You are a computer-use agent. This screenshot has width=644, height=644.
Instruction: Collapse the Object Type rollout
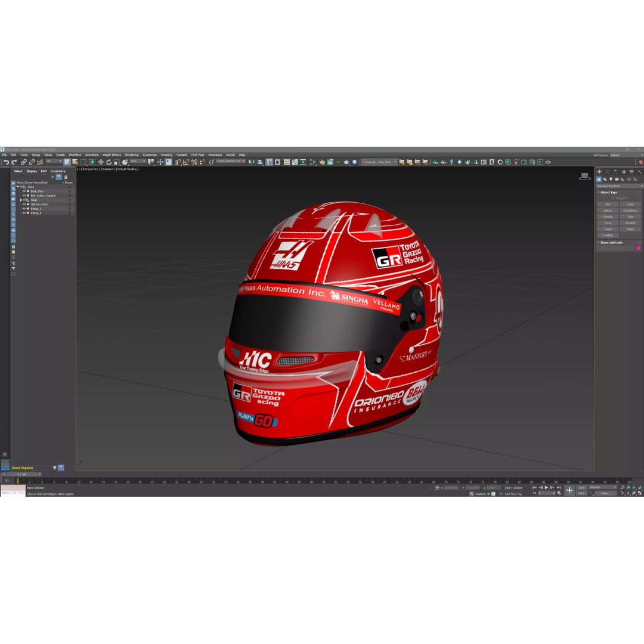(609, 192)
